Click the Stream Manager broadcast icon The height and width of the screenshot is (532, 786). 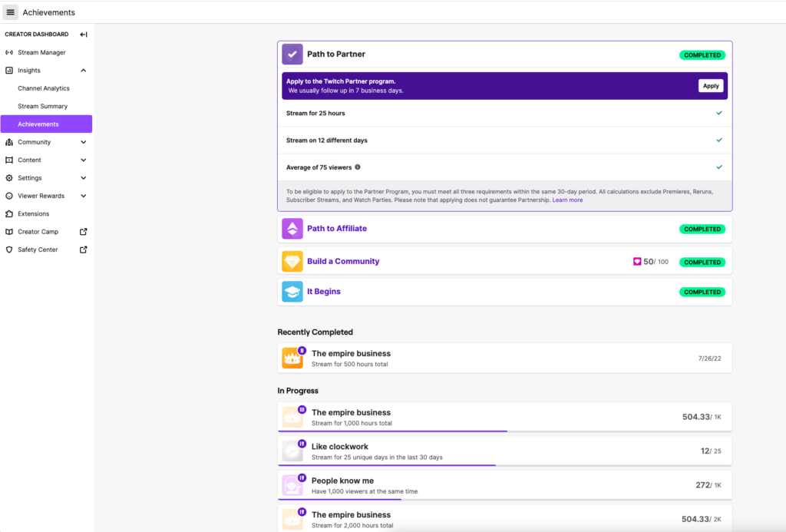9,52
